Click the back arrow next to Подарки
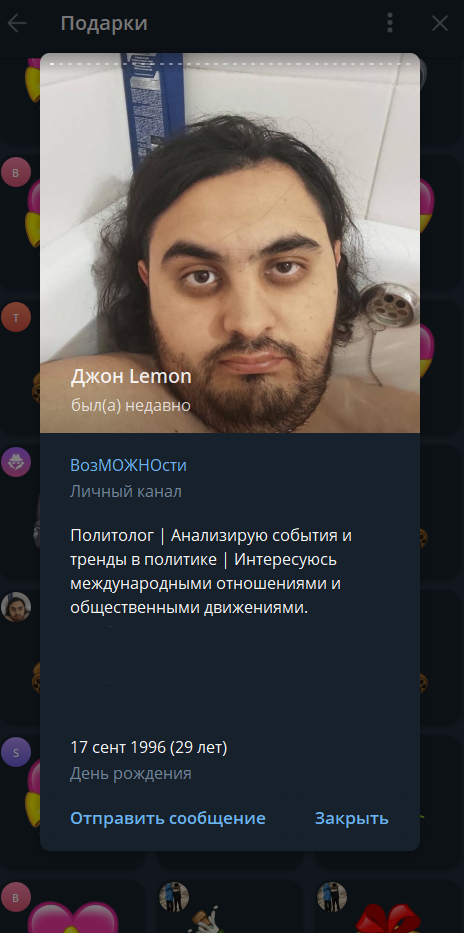Screen dimensions: 464x933 pos(17,23)
